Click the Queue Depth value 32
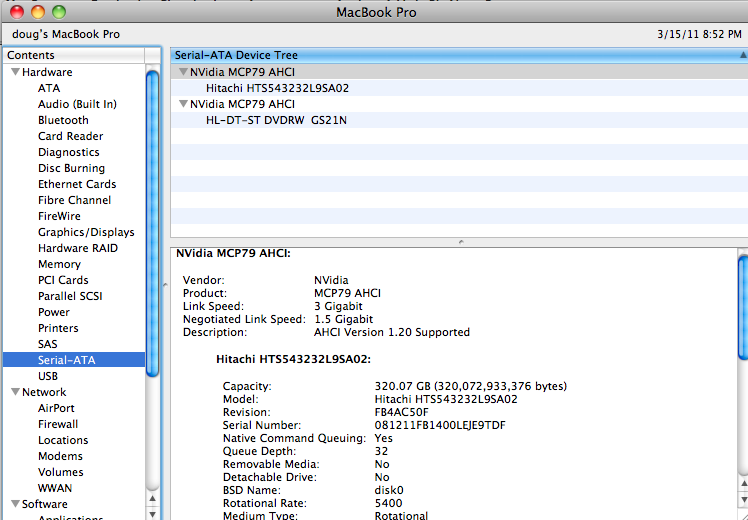This screenshot has height=520, width=748. (x=381, y=451)
